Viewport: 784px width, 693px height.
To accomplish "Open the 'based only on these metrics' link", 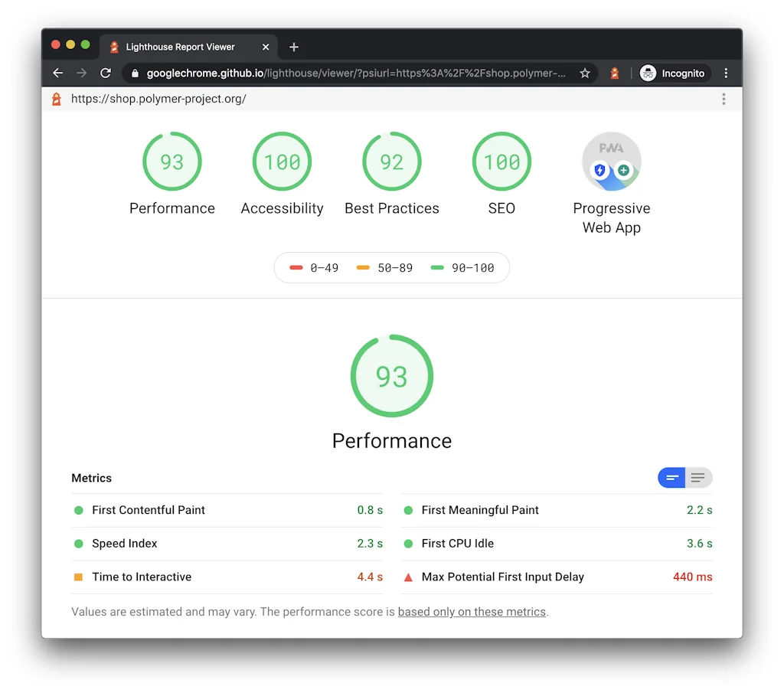I will point(472,612).
